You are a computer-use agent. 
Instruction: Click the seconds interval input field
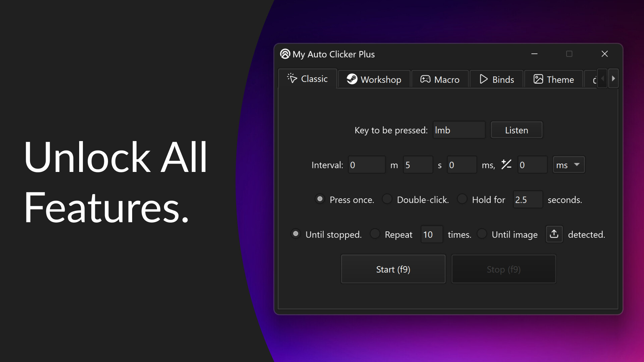point(418,165)
